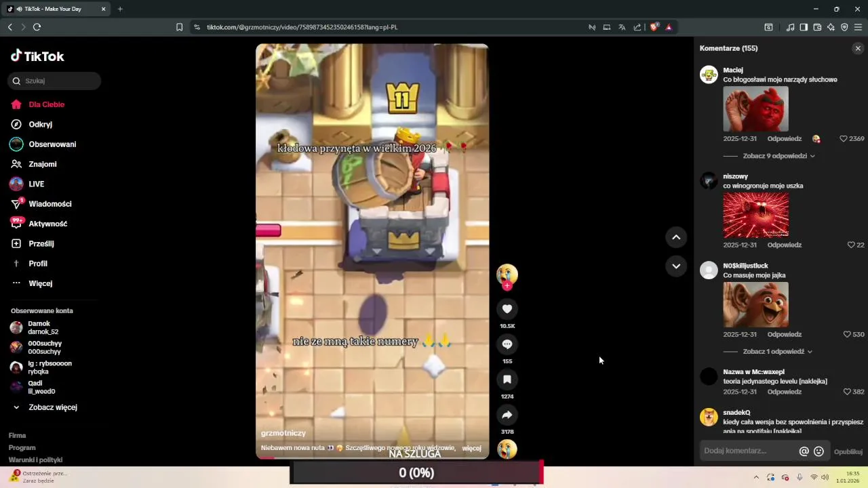The height and width of the screenshot is (488, 868).
Task: Bookmark this page in address bar
Action: point(179,27)
